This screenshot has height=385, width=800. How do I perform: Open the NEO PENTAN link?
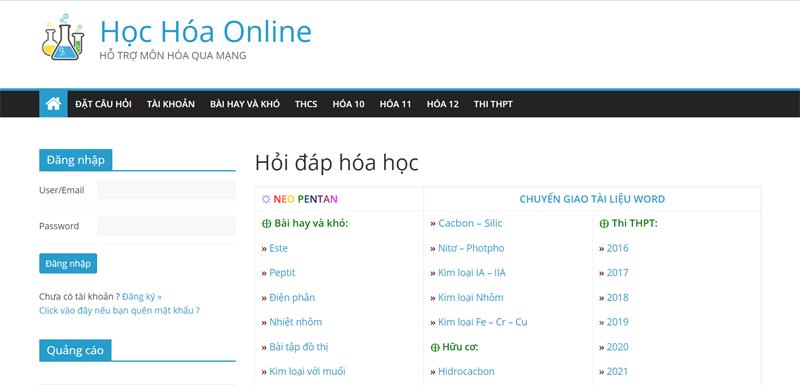(305, 199)
